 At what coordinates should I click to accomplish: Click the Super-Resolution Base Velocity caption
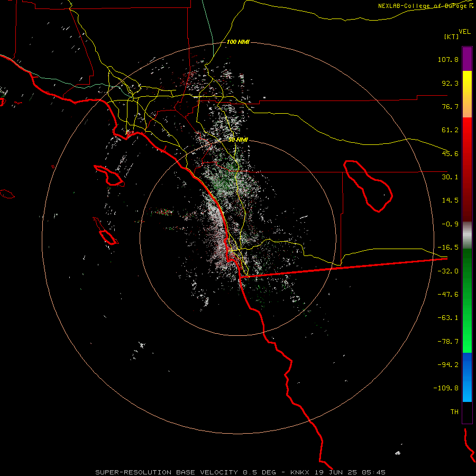point(186,472)
